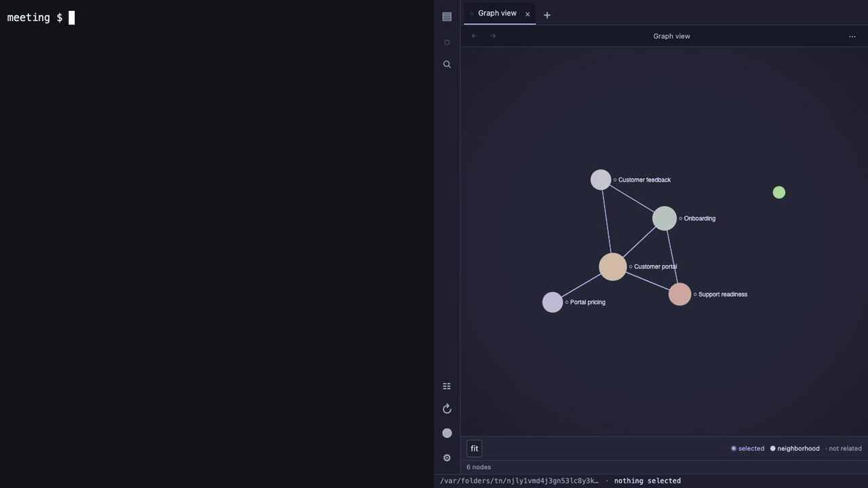Click the gray filled circle sidebar icon
This screenshot has width=868, height=488.
[447, 433]
